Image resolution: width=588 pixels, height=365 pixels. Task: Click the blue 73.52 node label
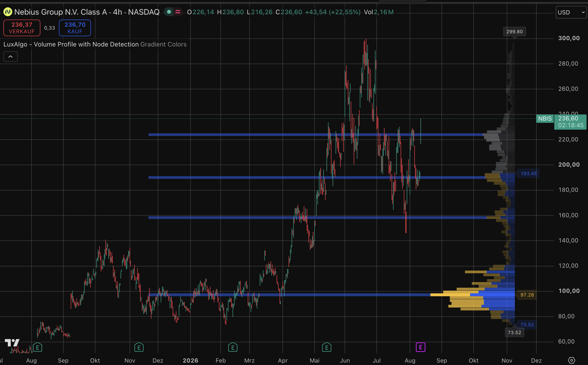coord(527,325)
